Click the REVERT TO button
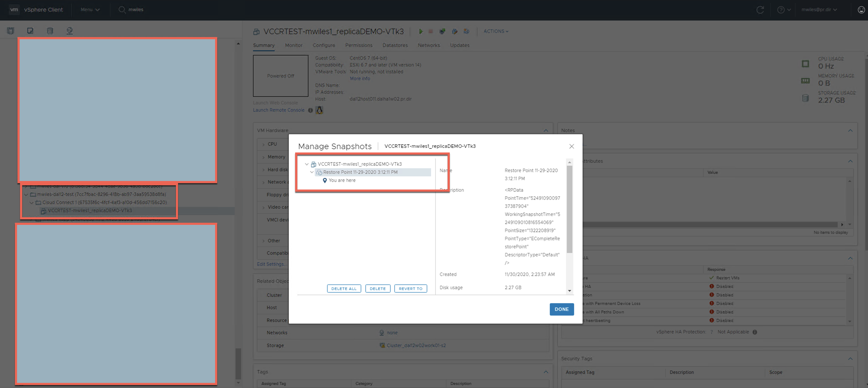Image resolution: width=868 pixels, height=388 pixels. [410, 289]
